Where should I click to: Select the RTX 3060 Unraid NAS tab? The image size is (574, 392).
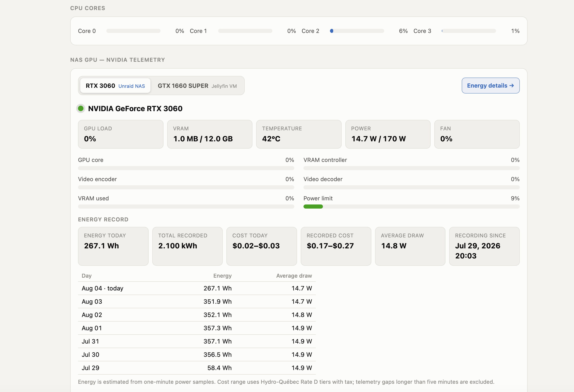tap(115, 86)
